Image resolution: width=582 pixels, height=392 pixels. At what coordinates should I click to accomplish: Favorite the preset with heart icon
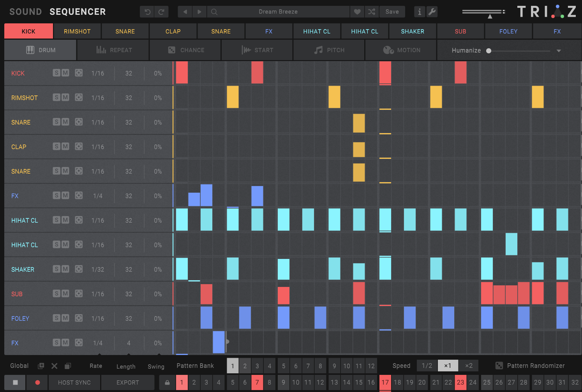(357, 12)
